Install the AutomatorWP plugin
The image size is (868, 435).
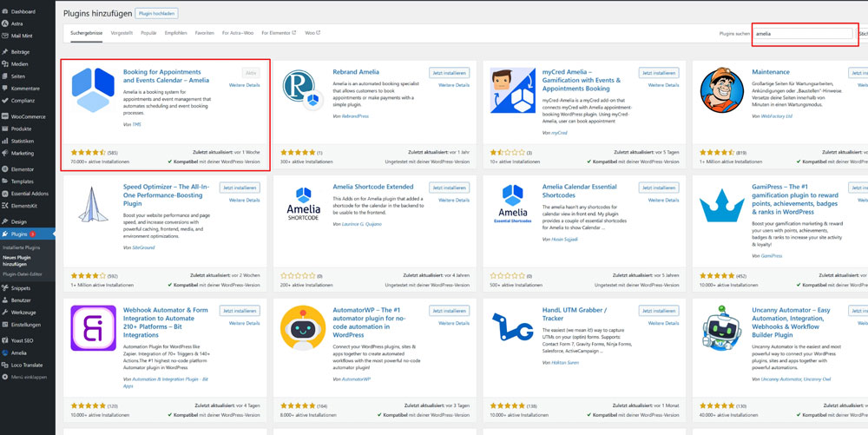click(449, 311)
